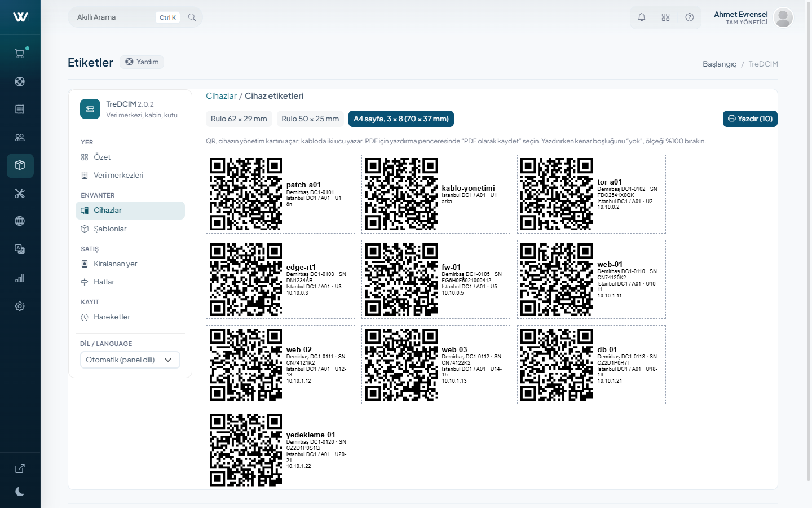Click the patch-a01 label QR code
The width and height of the screenshot is (812, 508).
coord(246,194)
